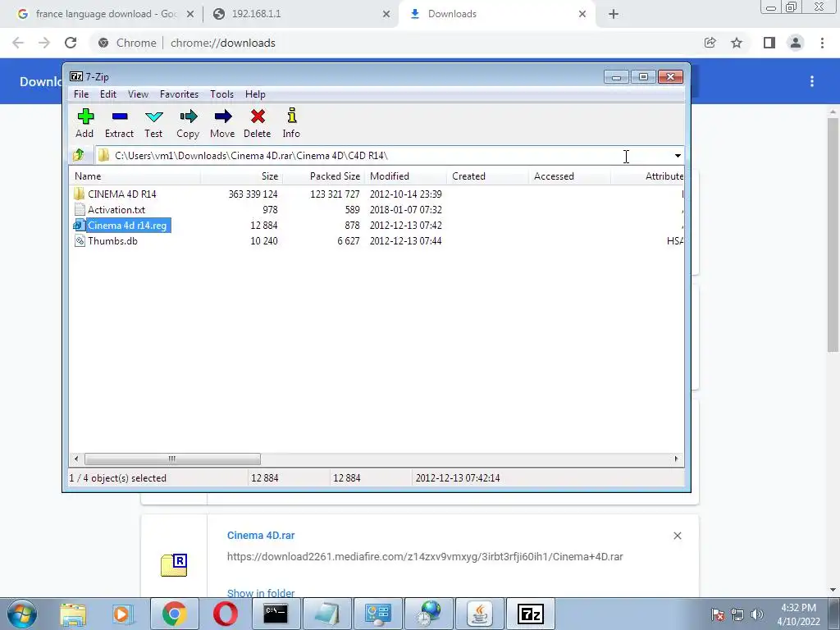Click the RAR file icon in downloads
This screenshot has height=630, width=840.
click(x=174, y=565)
